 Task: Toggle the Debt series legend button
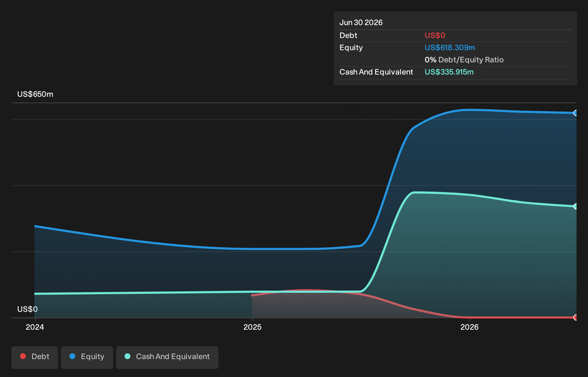(x=35, y=357)
